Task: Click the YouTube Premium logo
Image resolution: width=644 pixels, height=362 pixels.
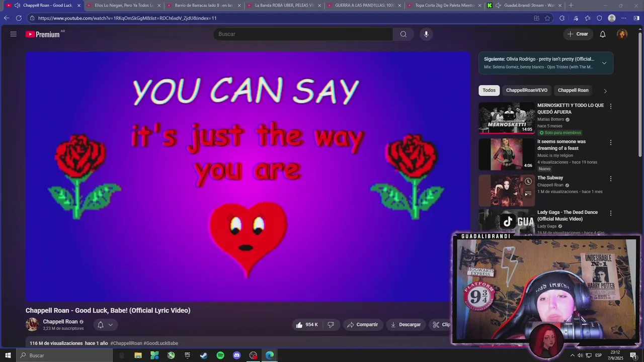Action: click(x=43, y=34)
